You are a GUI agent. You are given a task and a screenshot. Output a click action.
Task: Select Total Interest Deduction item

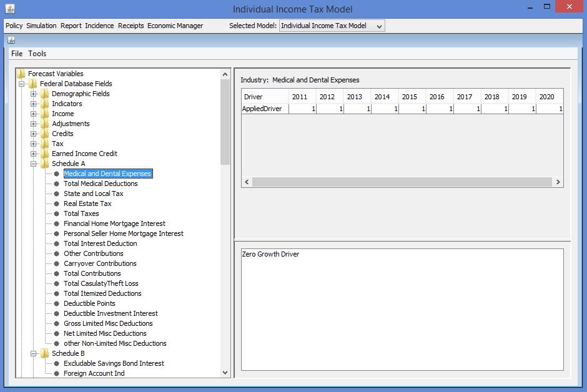point(101,243)
